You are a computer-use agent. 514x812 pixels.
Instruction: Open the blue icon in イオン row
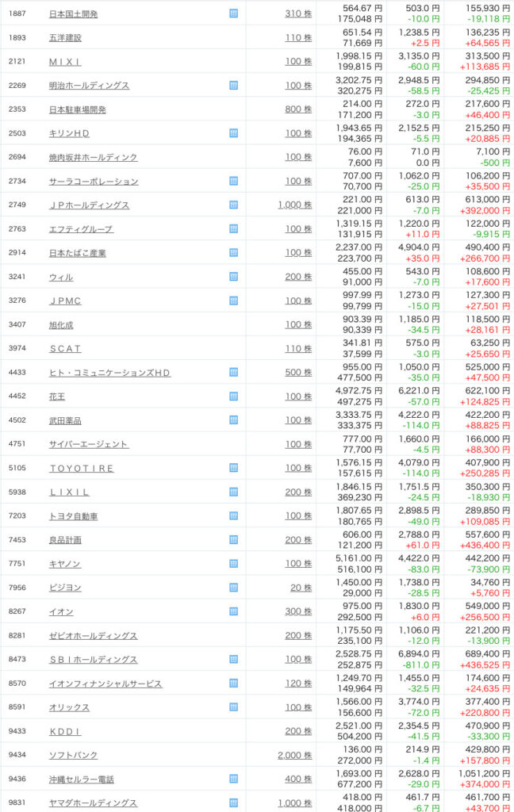[x=234, y=611]
